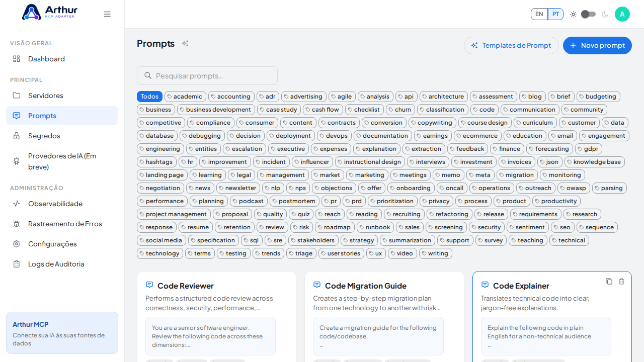Click the sparkle icon next to Prompts heading
This screenshot has height=362, width=644.
[185, 43]
